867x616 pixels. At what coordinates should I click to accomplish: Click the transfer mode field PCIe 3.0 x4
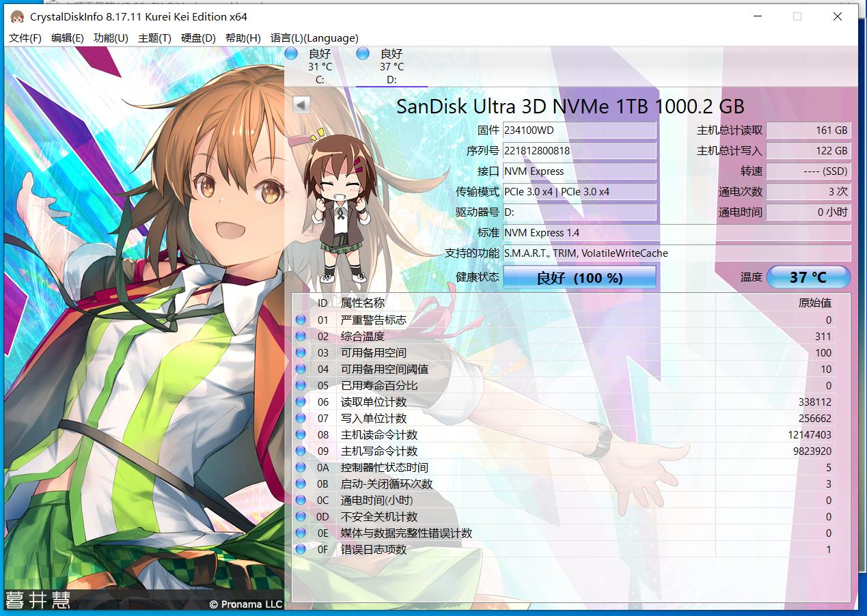579,191
